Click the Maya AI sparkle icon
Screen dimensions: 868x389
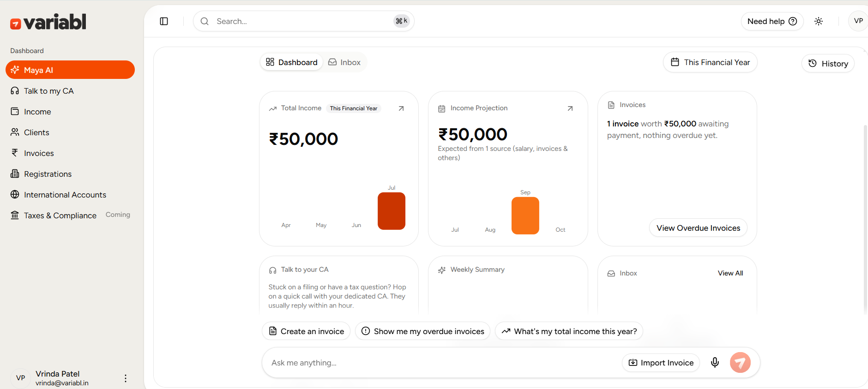tap(15, 70)
